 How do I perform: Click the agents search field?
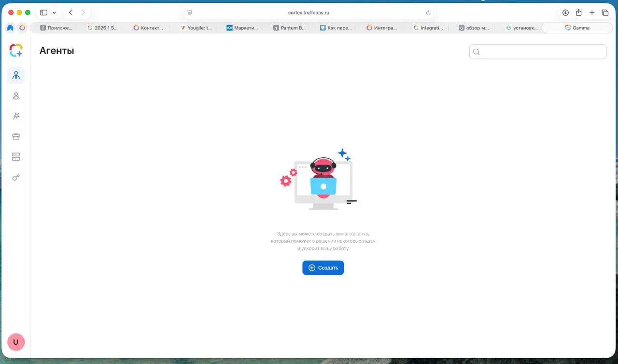pos(538,52)
